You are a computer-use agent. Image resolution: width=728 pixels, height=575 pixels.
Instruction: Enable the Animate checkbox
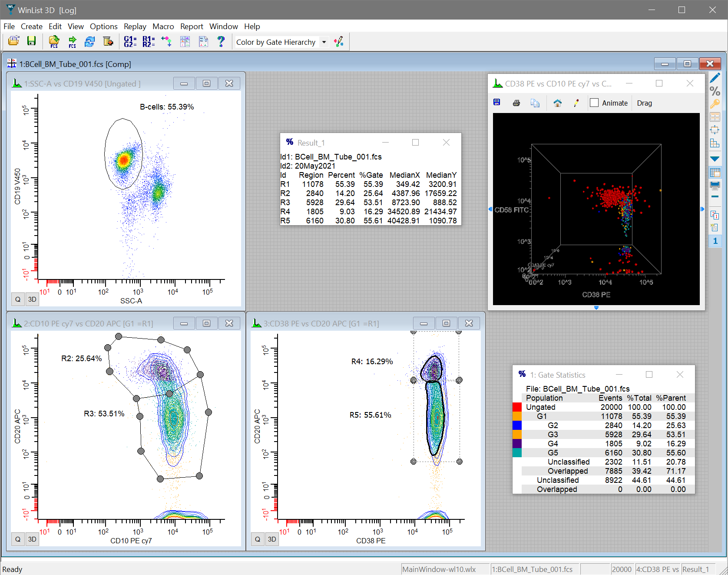(594, 103)
